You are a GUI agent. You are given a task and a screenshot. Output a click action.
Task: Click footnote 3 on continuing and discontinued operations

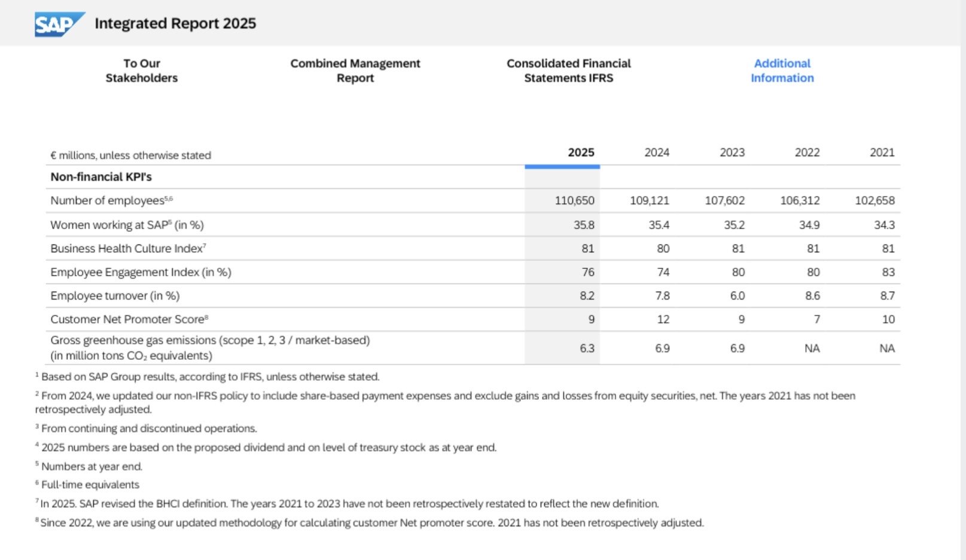(x=146, y=428)
